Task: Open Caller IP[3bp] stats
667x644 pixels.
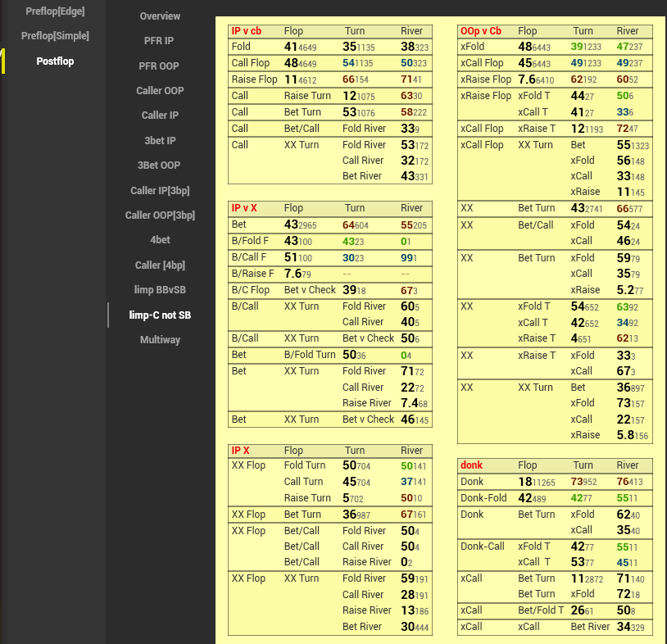Action: tap(160, 191)
